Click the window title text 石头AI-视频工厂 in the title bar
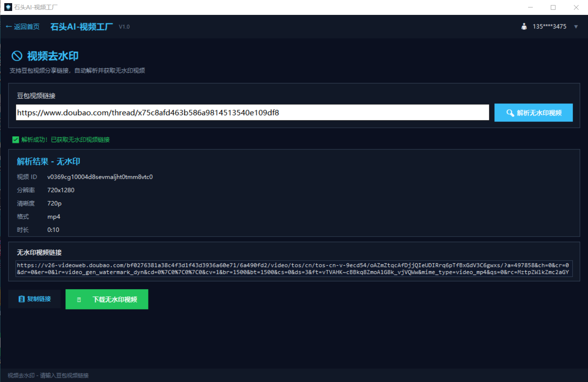 36,7
